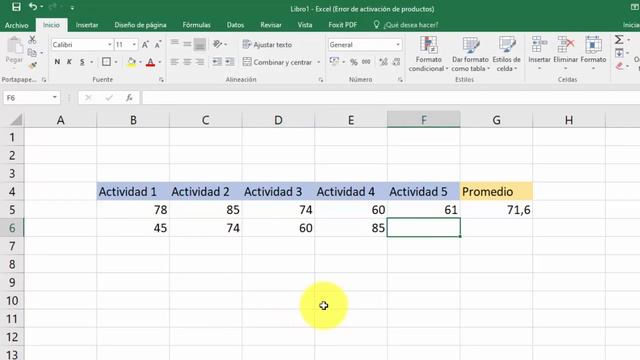
Task: Open the Archivo menu
Action: click(16, 25)
